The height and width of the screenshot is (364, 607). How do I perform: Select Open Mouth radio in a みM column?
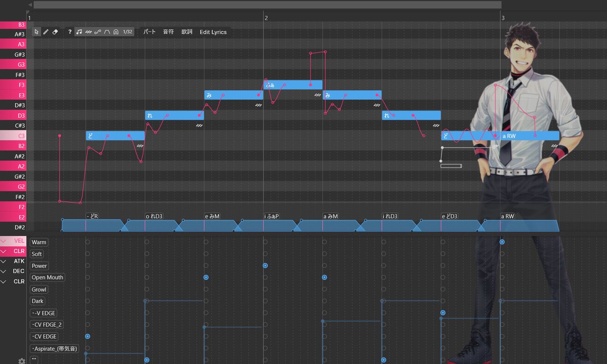324,278
